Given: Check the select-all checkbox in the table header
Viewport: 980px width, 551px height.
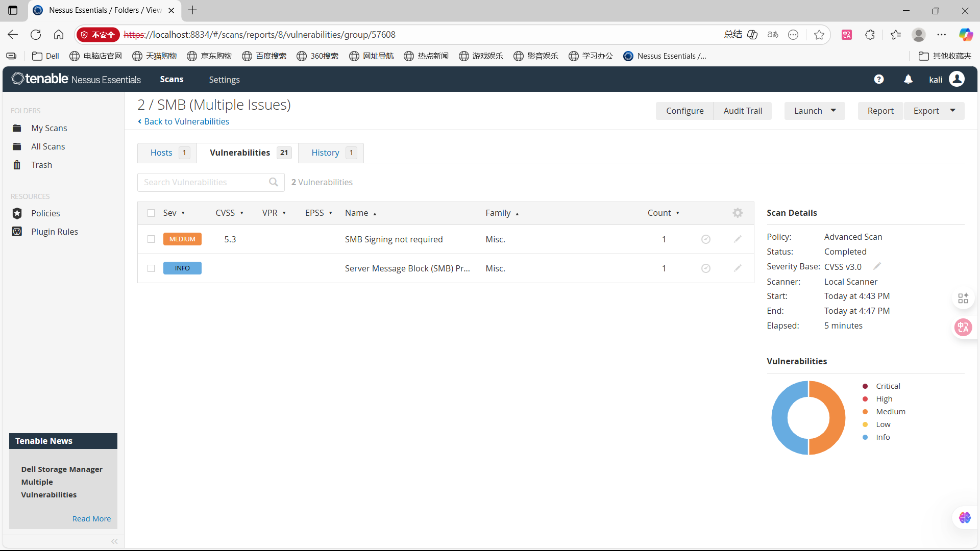Looking at the screenshot, I should [151, 213].
